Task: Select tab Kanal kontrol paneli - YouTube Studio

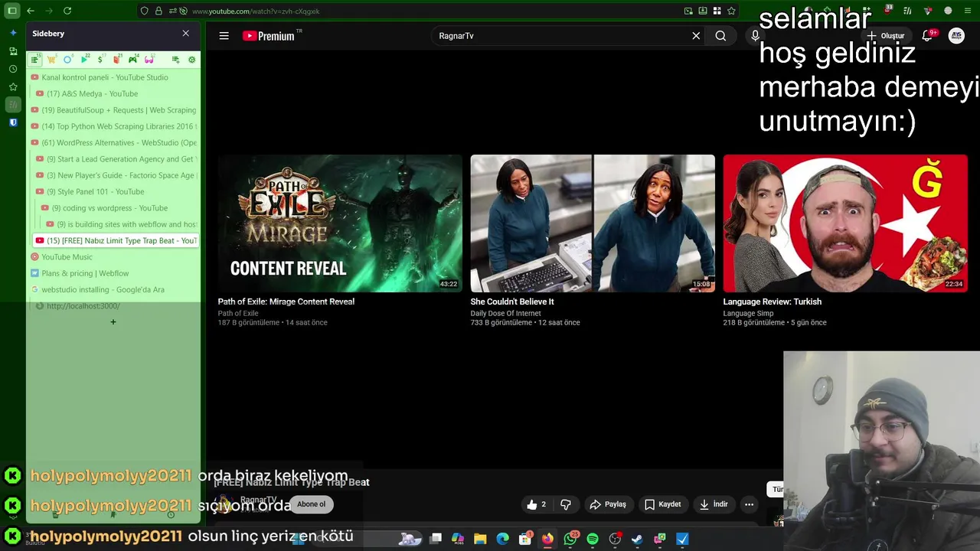Action: [113, 77]
